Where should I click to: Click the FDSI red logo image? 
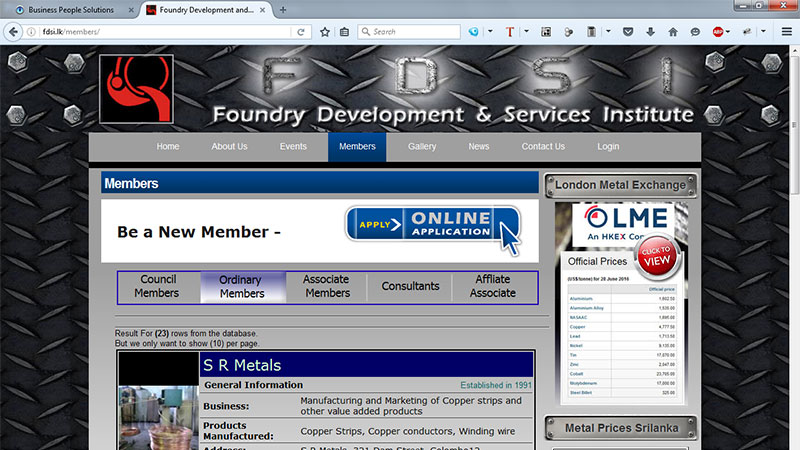pos(136,89)
